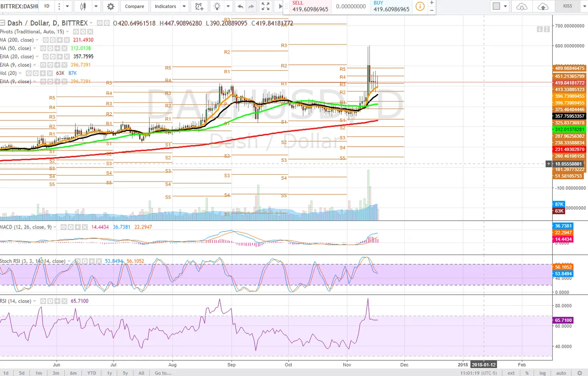Load chart layout from cloud
The image size is (588, 376).
pos(522,6)
